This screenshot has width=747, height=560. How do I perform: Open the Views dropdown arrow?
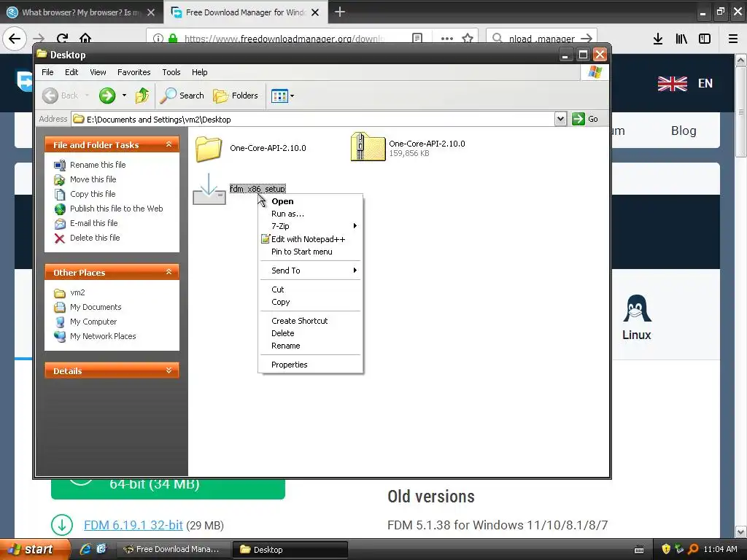292,96
